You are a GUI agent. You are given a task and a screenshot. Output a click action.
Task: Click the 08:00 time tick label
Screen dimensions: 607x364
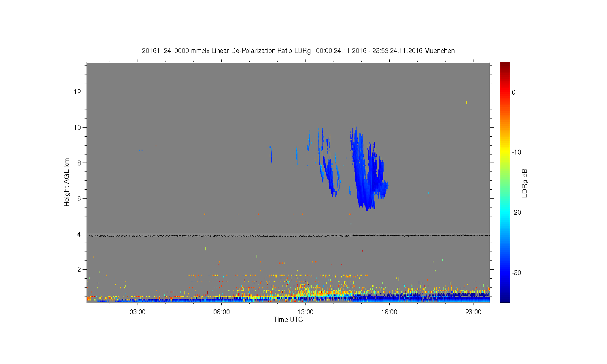(222, 312)
